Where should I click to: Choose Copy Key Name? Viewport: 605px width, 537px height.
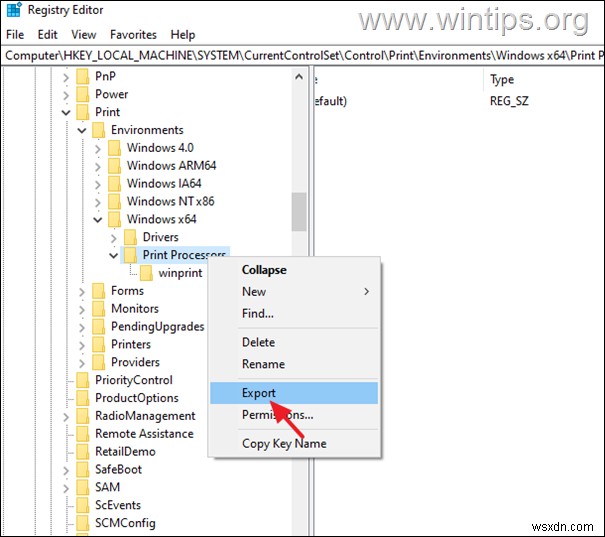point(294,443)
